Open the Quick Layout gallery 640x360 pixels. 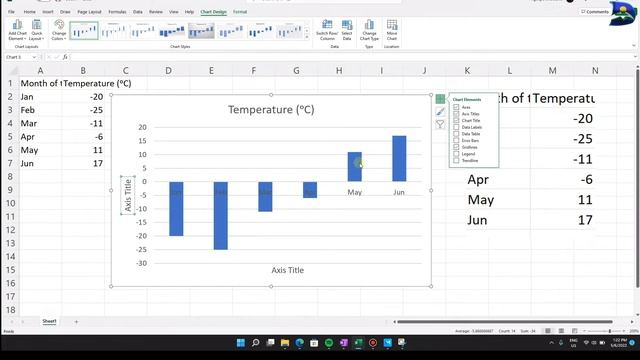tap(37, 30)
